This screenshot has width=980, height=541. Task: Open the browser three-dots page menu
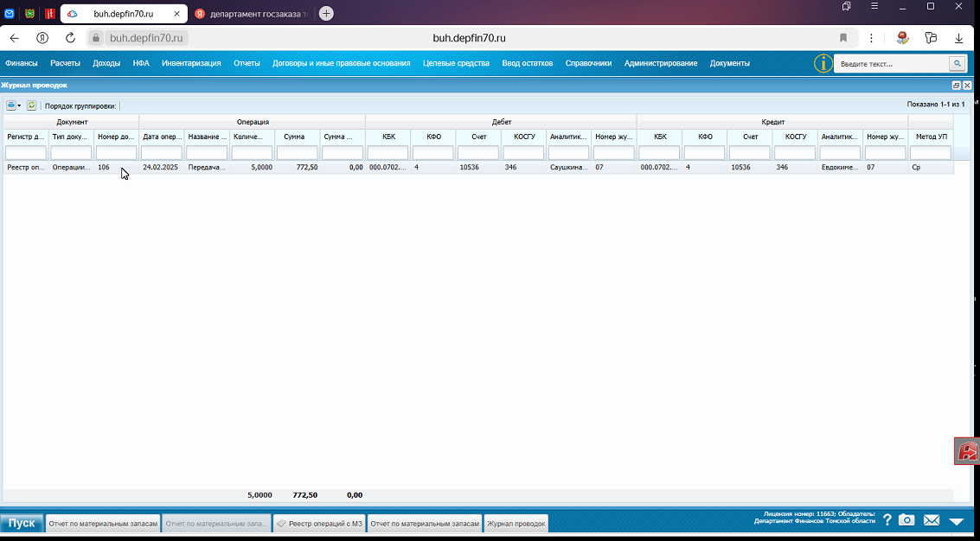pos(871,38)
